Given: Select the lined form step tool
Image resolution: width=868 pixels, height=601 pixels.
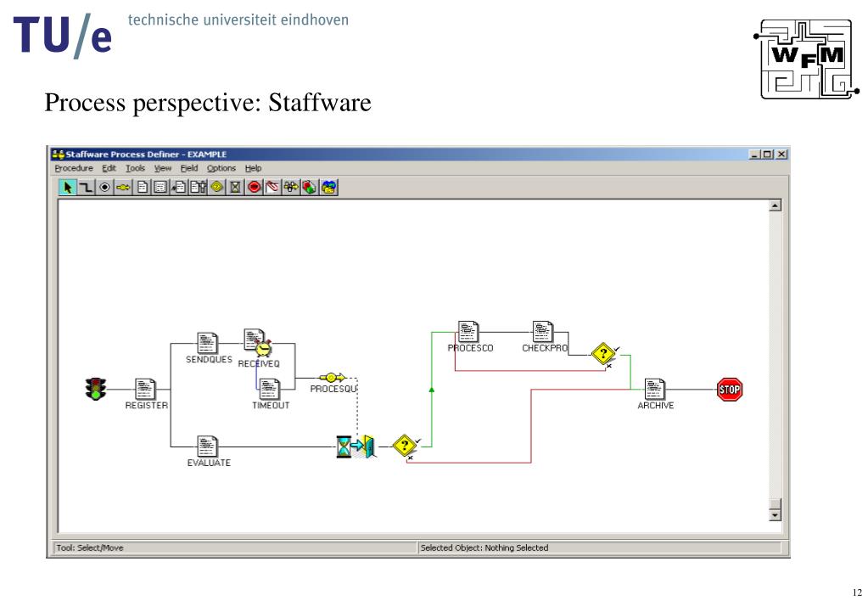Looking at the screenshot, I should click(160, 188).
